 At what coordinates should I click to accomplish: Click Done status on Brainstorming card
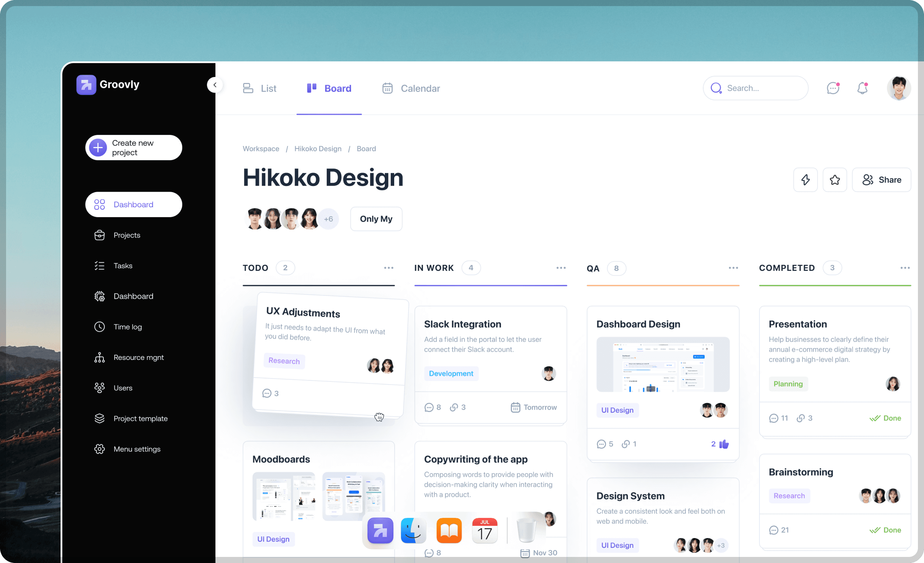tap(885, 530)
